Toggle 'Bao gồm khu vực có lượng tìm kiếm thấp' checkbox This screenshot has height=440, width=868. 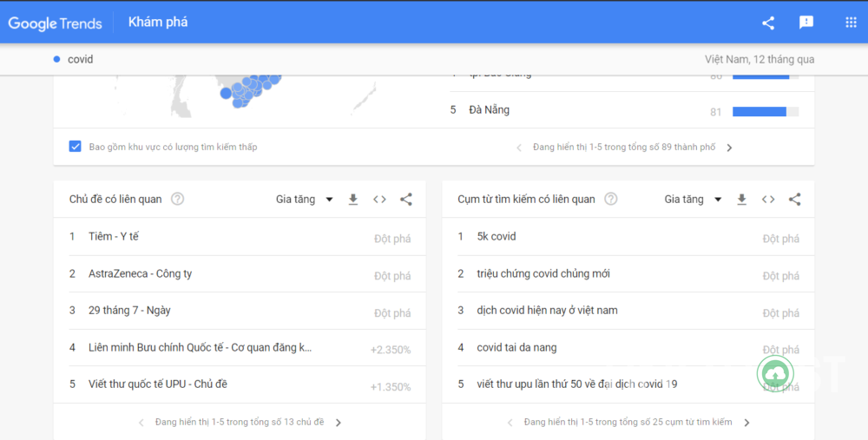75,147
